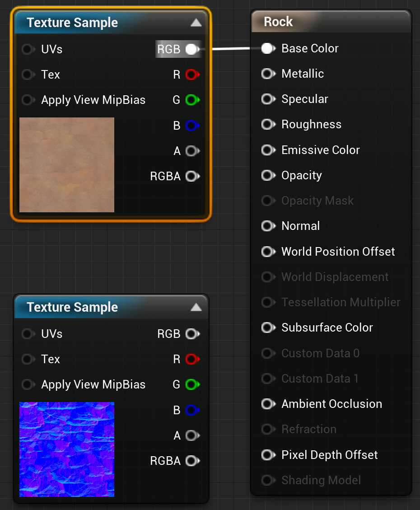Collapse the bottom Texture Sample node
The width and height of the screenshot is (420, 510).
196,307
